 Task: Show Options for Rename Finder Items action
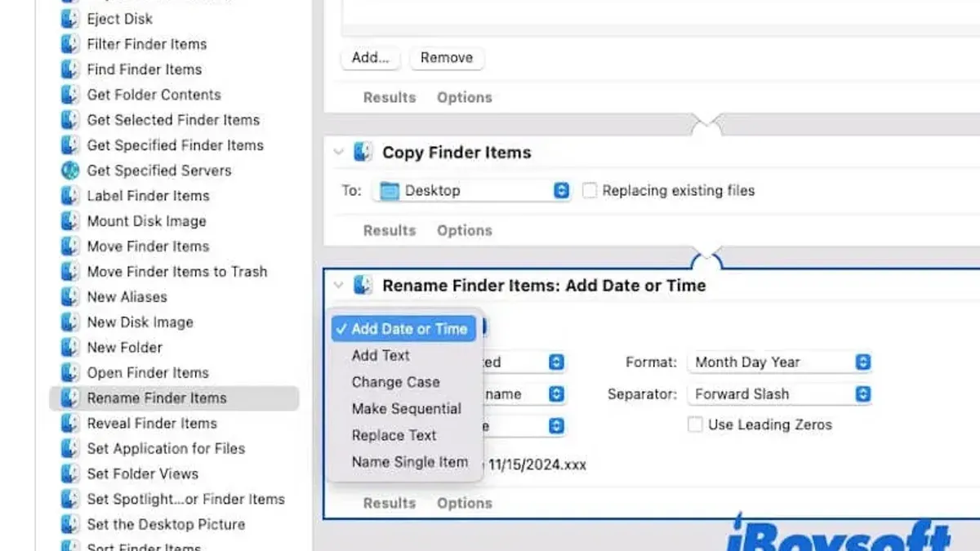(x=465, y=504)
